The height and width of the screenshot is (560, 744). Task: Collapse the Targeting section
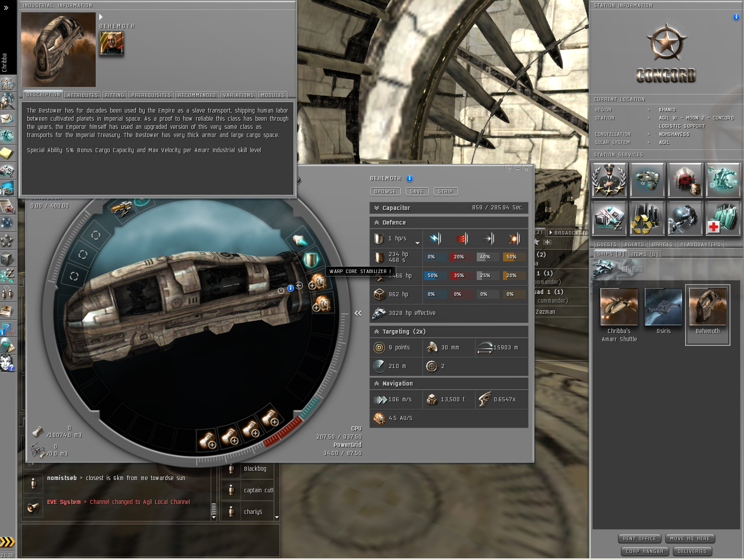[x=377, y=331]
